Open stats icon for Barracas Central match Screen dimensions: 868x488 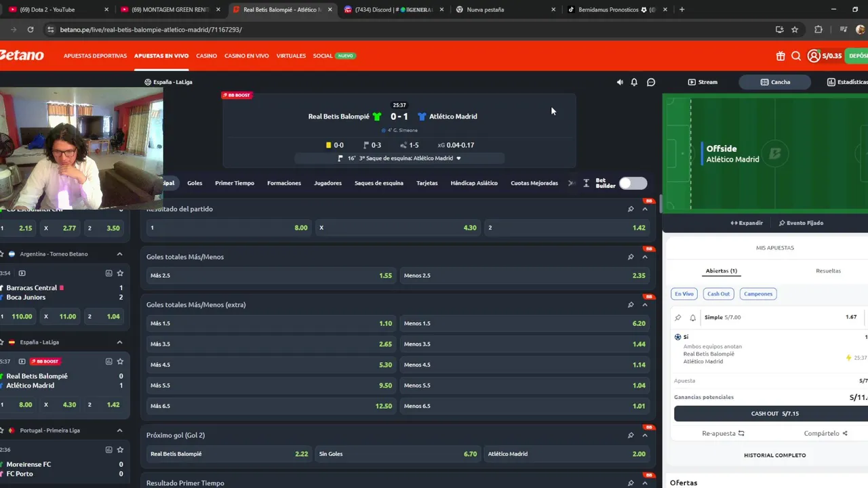[108, 273]
